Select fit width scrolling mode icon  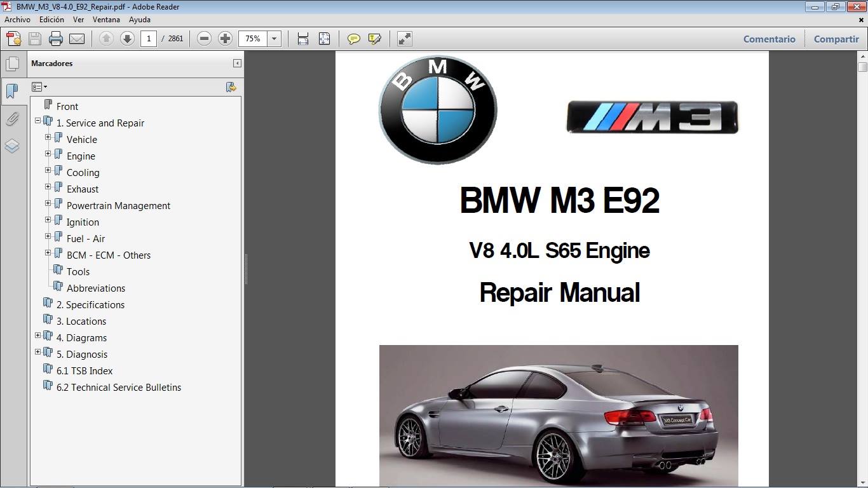[303, 39]
